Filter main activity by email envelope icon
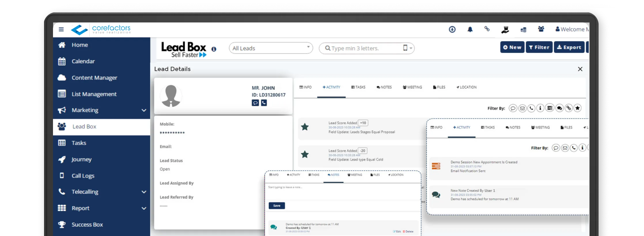This screenshot has height=236, width=644. (x=522, y=108)
